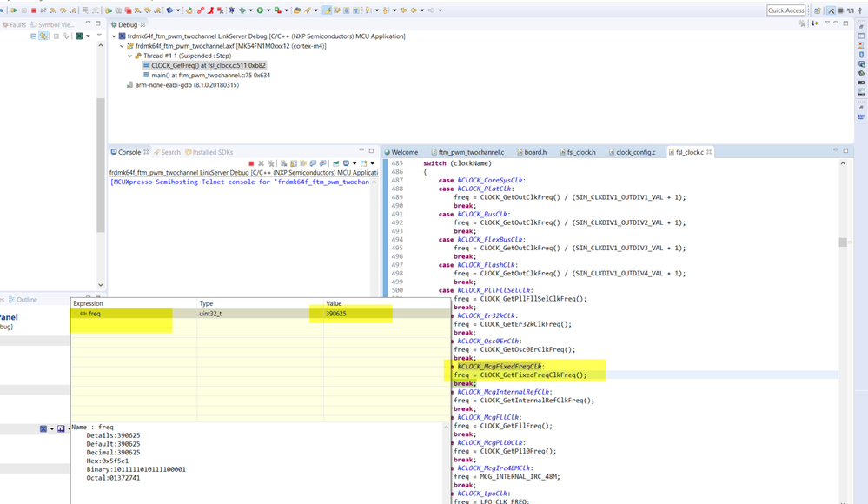Screen dimensions: 868x504
Task: Open the clock_config.c editor tab
Action: point(635,152)
